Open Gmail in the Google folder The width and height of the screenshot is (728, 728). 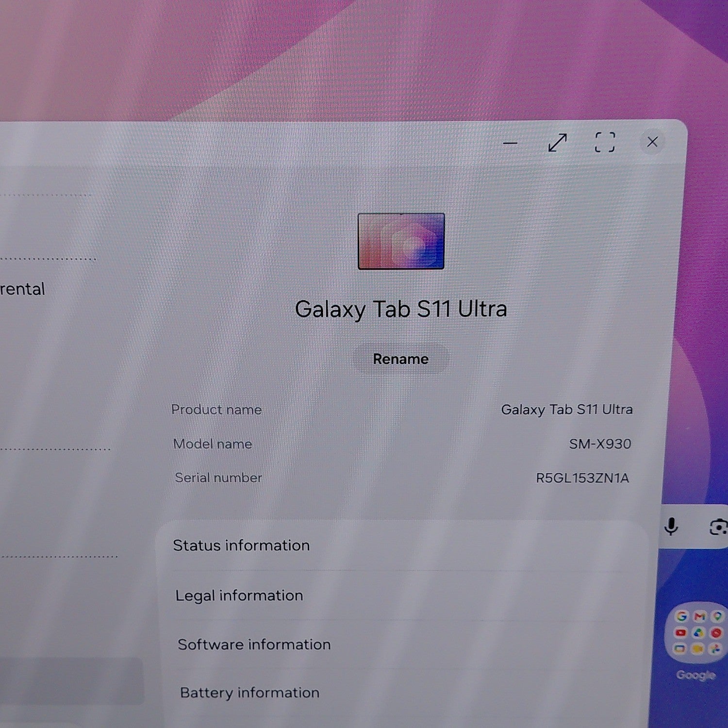tap(699, 616)
